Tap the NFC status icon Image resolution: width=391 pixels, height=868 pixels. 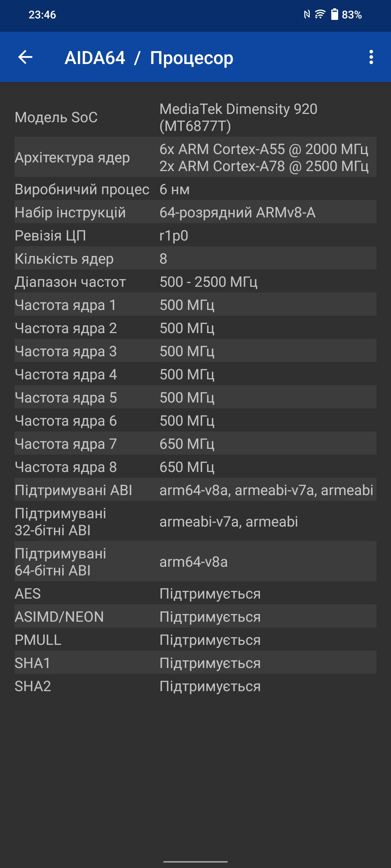click(x=307, y=14)
